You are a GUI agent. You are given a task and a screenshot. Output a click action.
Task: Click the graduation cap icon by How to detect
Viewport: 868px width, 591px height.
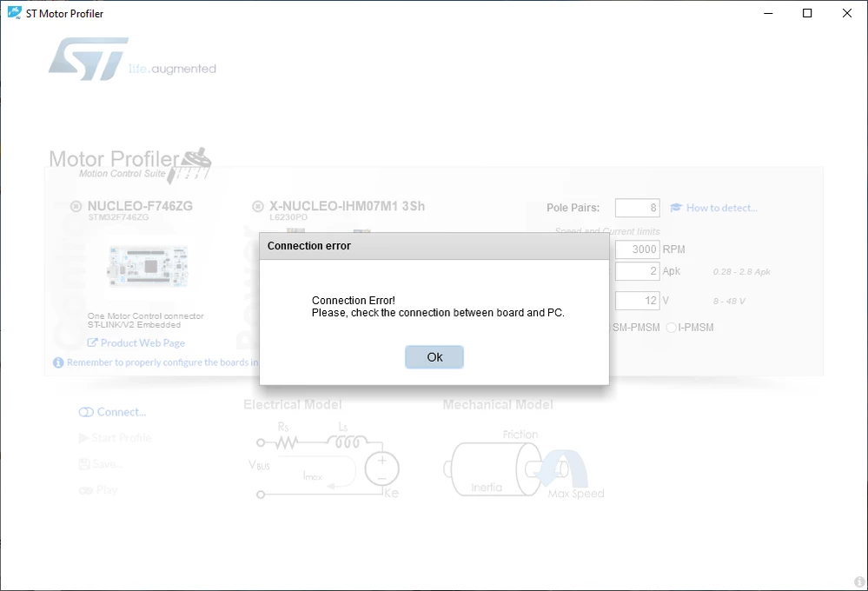676,208
